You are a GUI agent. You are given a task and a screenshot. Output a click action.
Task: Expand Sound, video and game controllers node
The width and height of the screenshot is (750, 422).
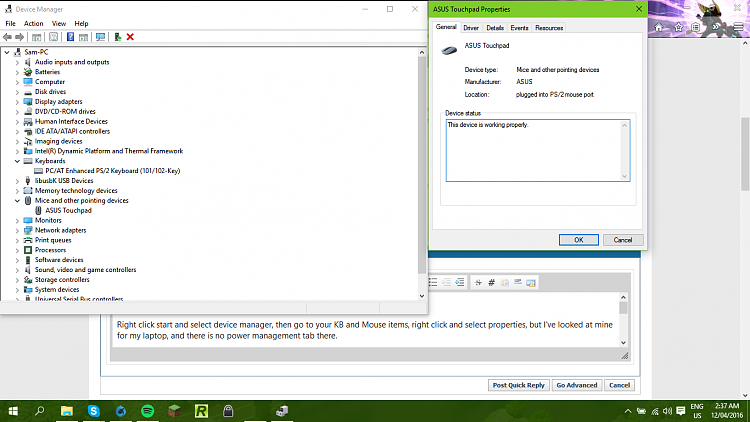pyautogui.click(x=17, y=270)
